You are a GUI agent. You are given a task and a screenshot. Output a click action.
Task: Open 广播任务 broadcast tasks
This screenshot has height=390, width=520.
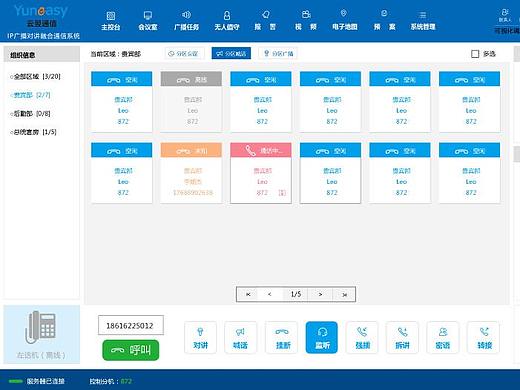(x=186, y=21)
